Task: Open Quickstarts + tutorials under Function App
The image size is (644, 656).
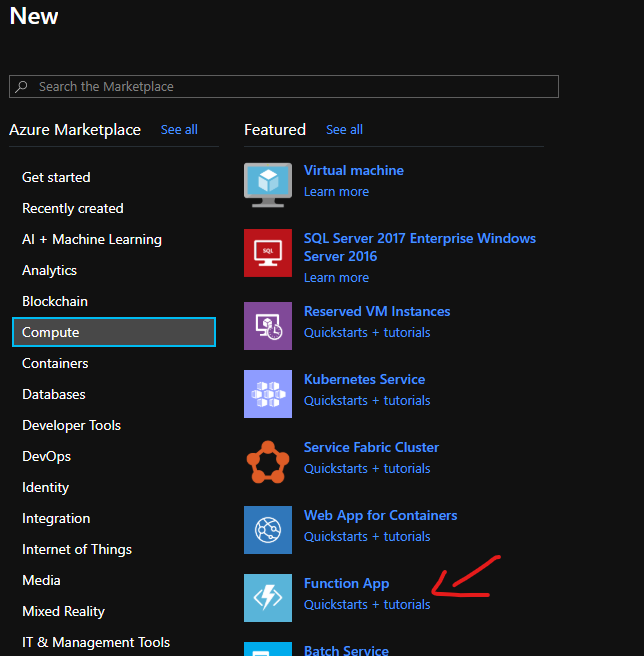Action: (x=367, y=604)
